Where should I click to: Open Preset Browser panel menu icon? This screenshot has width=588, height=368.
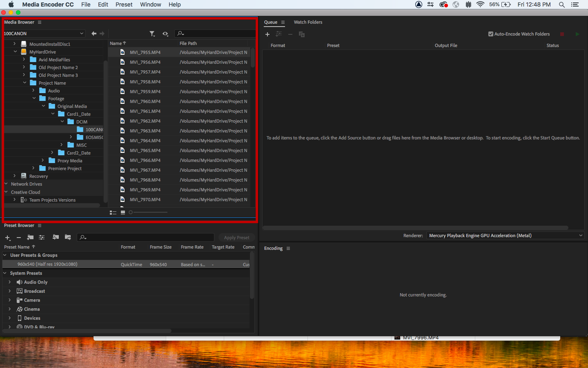[40, 225]
